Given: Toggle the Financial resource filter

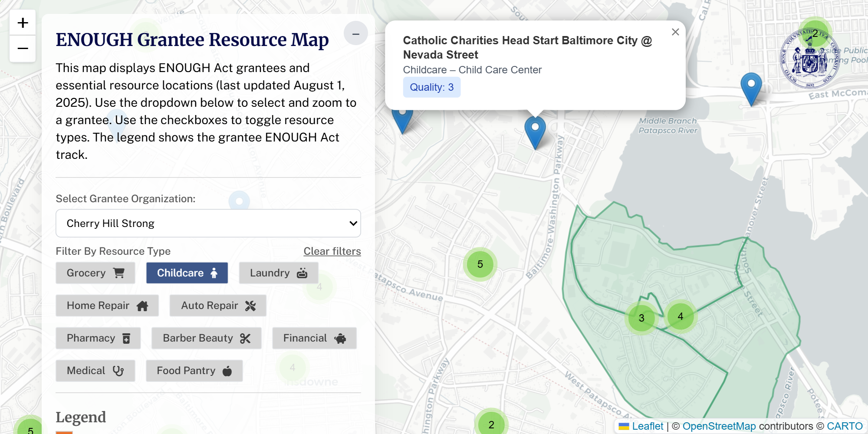Looking at the screenshot, I should [314, 338].
